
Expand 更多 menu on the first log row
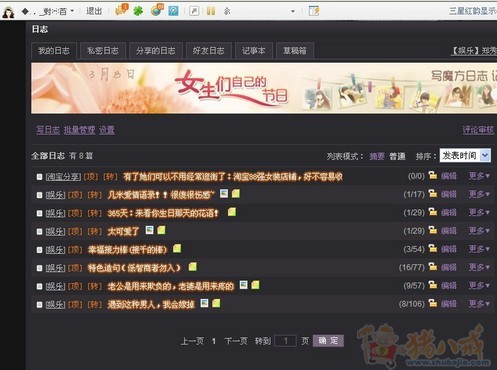coord(479,176)
